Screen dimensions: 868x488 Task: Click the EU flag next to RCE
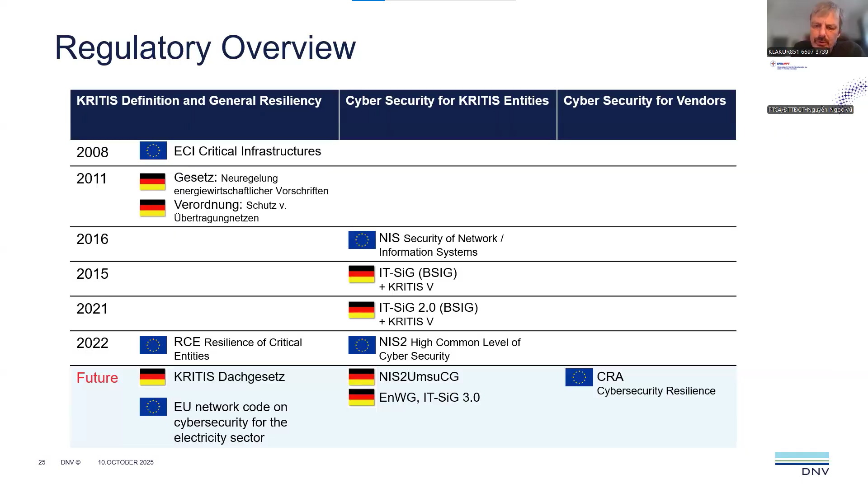coord(153,345)
